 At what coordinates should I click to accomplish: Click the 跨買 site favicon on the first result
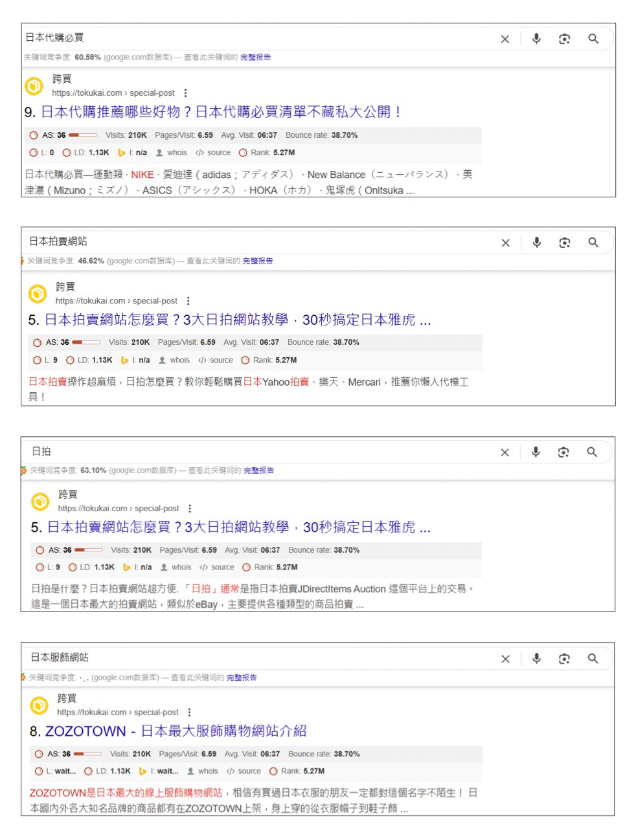(34, 86)
